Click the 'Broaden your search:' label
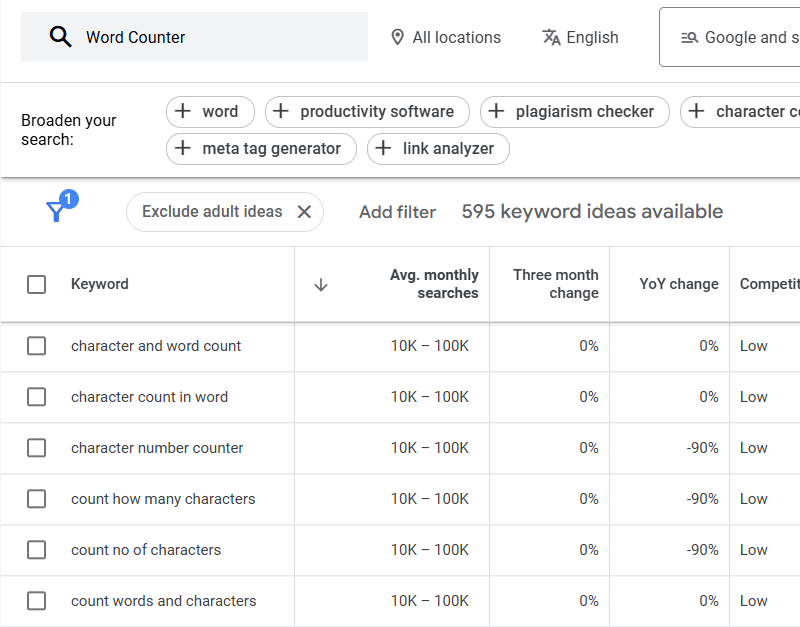 coord(69,130)
